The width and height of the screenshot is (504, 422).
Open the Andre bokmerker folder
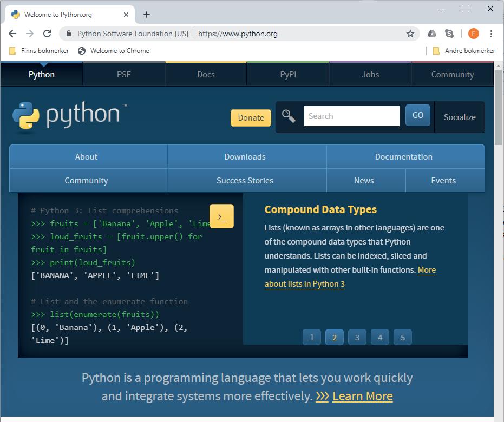(x=464, y=51)
